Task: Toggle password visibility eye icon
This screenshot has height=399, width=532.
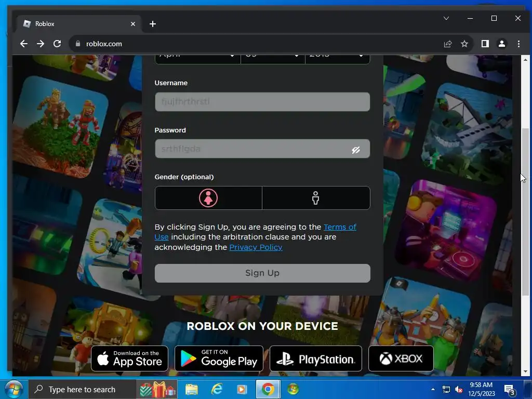Action: [355, 150]
